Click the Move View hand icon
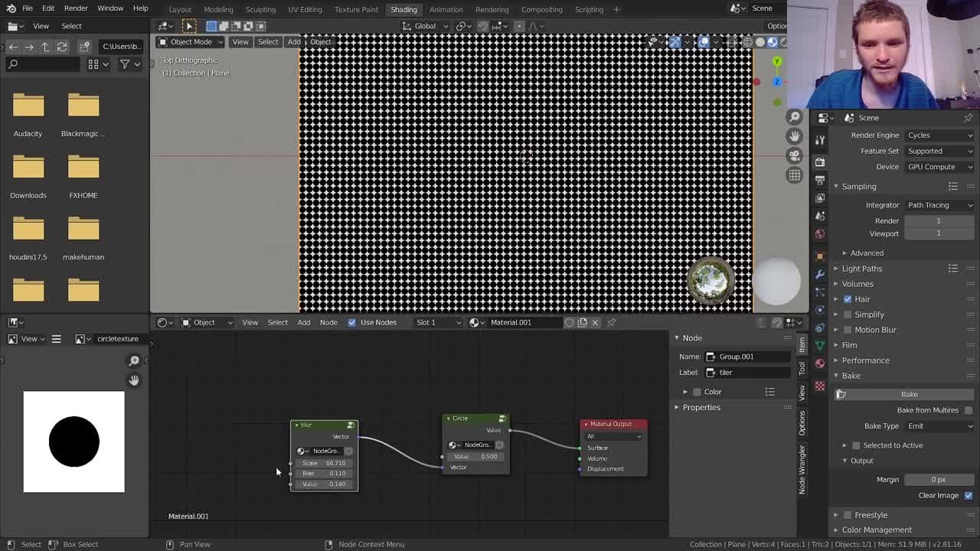Viewport: 980px width, 551px height. (794, 135)
